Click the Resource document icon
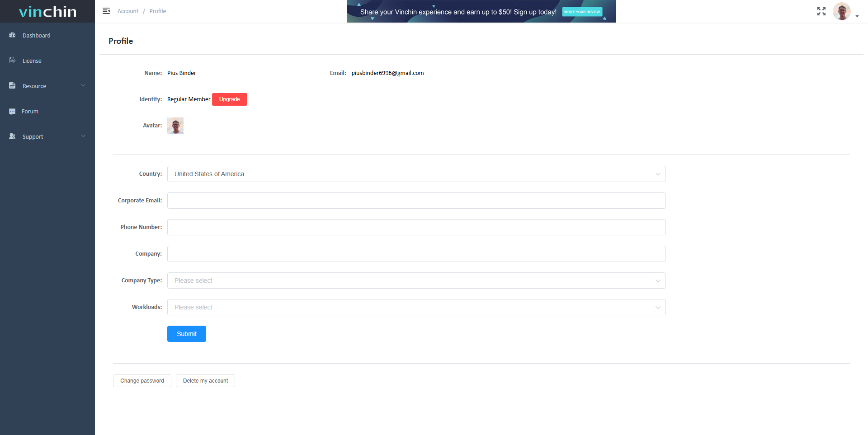This screenshot has width=868, height=435. click(12, 86)
